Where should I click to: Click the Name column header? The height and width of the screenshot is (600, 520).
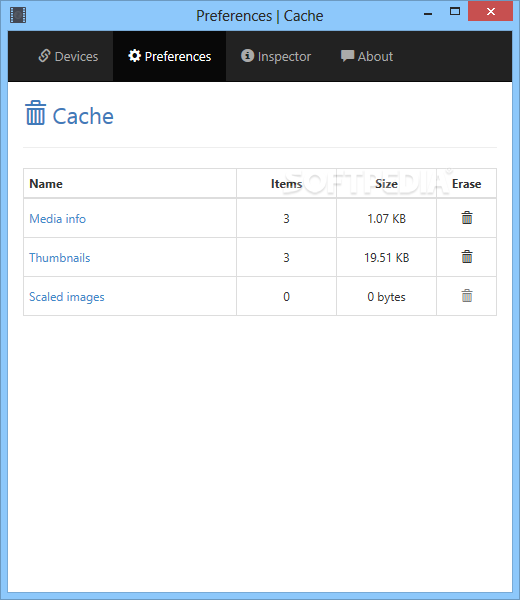[x=46, y=184]
